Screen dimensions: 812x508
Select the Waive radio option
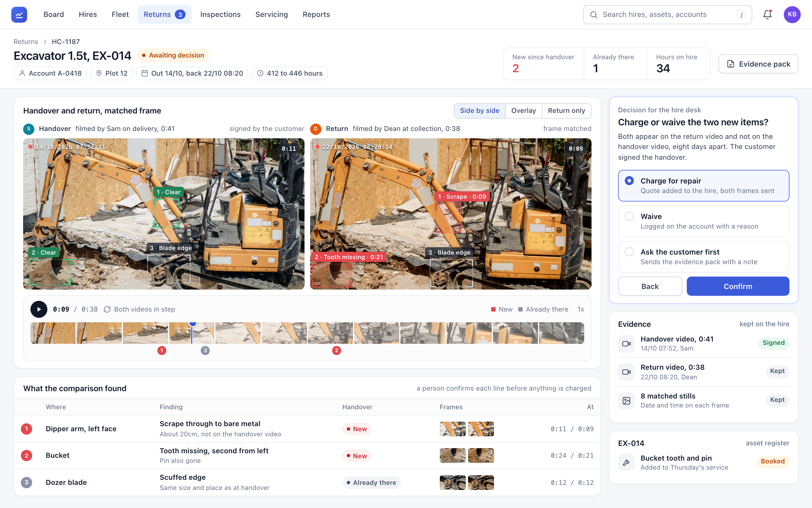[703, 221]
